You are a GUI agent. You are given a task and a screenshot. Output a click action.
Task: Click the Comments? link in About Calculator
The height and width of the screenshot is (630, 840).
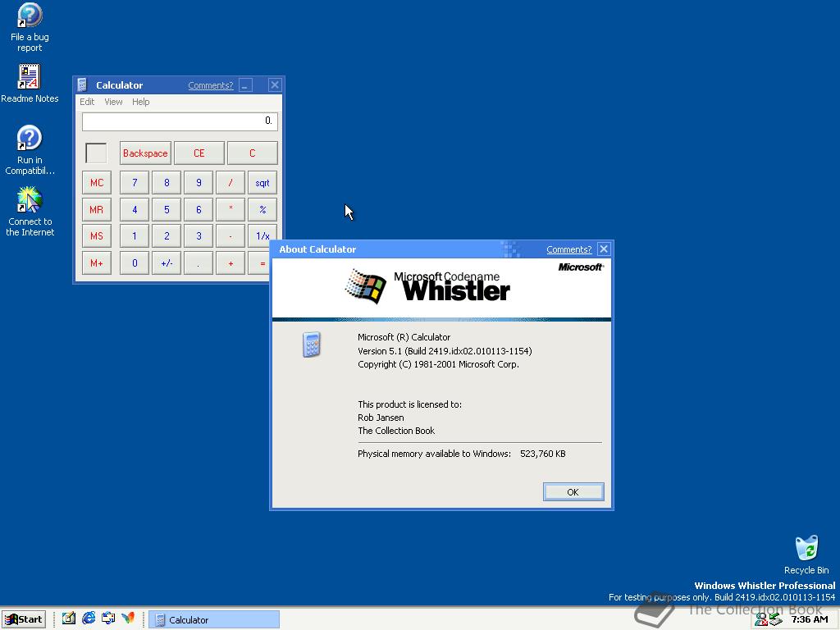click(569, 249)
